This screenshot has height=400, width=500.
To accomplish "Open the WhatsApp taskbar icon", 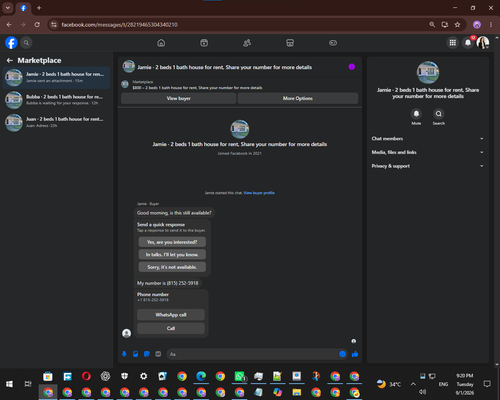I will 240,376.
